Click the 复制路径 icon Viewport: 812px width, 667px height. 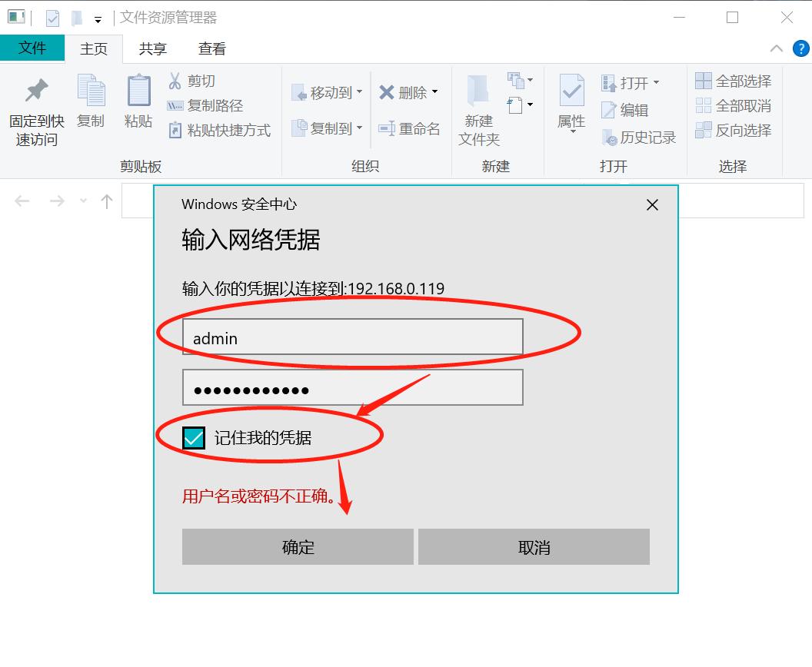pos(175,106)
